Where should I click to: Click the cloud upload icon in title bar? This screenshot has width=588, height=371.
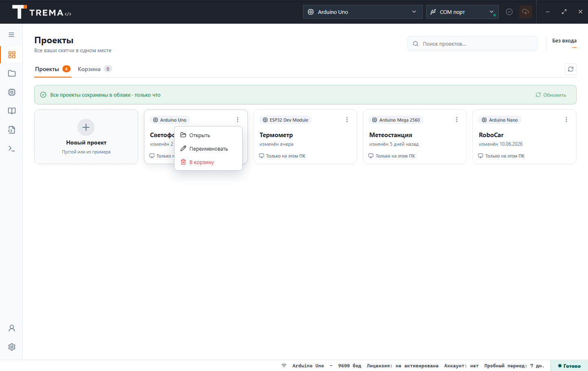tap(526, 12)
